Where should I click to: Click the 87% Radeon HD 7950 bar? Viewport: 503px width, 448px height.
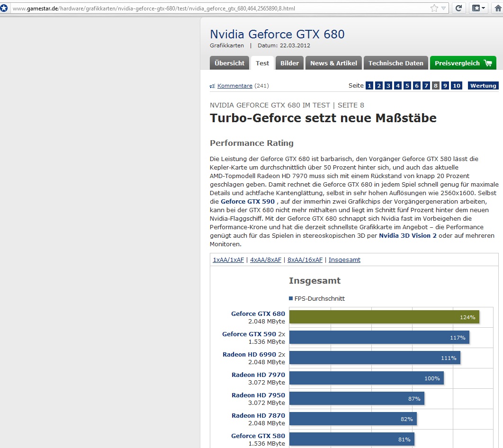click(357, 398)
